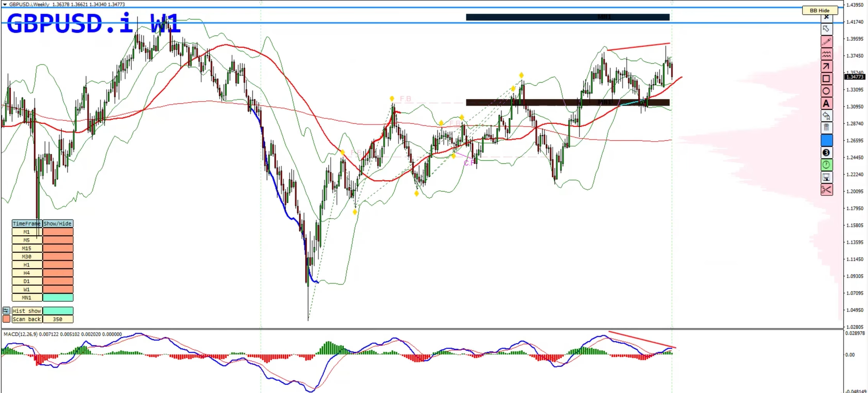
Task: Click the BB Hide button
Action: (820, 10)
